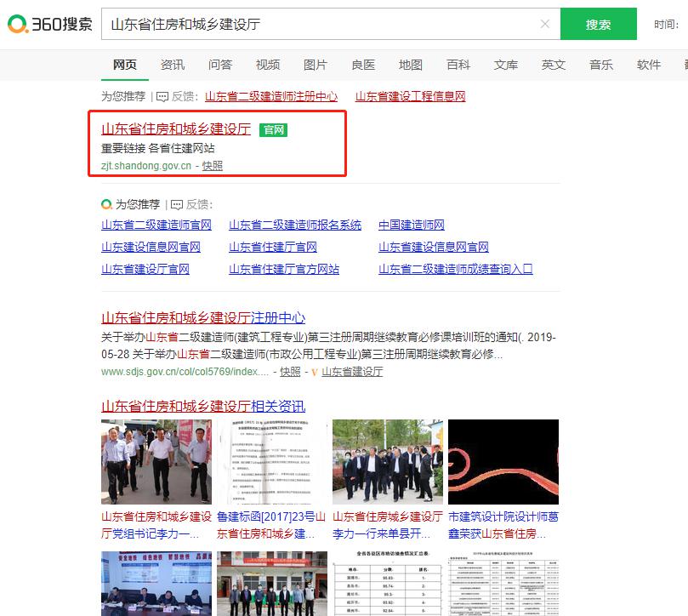Clear search box with the X icon
Screen dimensions: 688x616
[x=545, y=24]
